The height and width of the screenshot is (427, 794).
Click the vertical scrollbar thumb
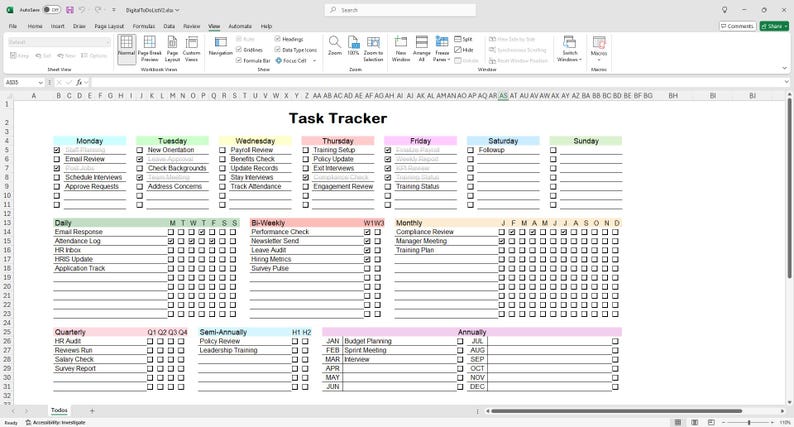click(789, 189)
